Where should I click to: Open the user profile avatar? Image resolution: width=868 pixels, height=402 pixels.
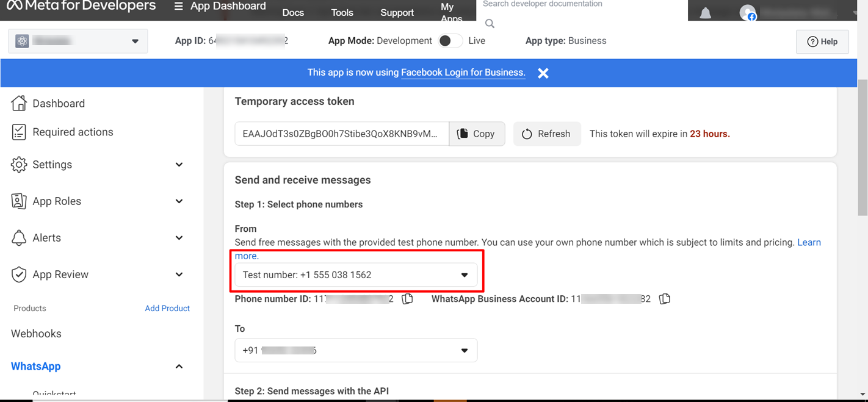[747, 13]
